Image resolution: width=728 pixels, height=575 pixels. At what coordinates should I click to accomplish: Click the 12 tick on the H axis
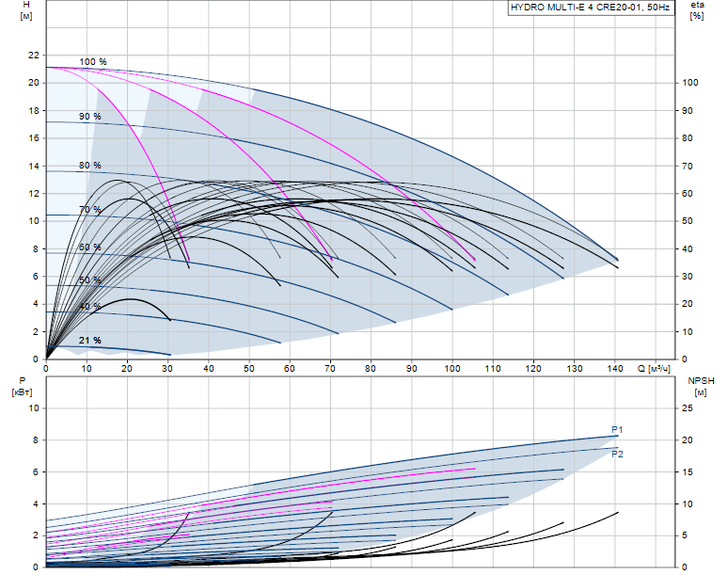tap(34, 193)
